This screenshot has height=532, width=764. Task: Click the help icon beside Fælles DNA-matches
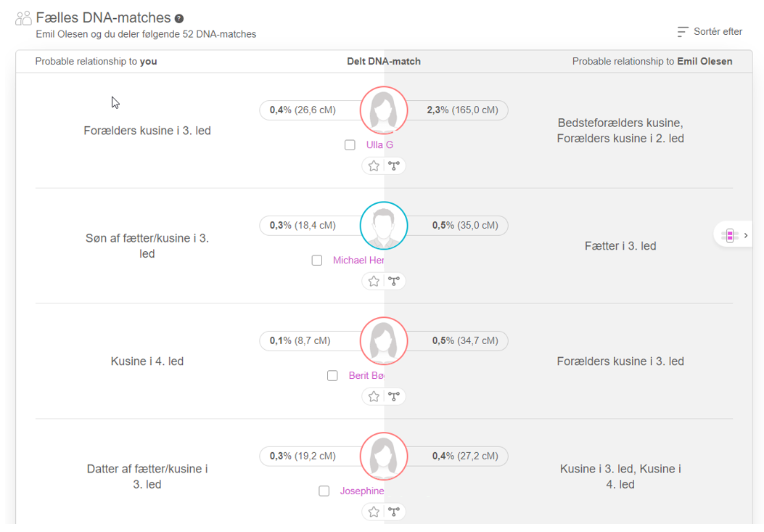(x=179, y=19)
